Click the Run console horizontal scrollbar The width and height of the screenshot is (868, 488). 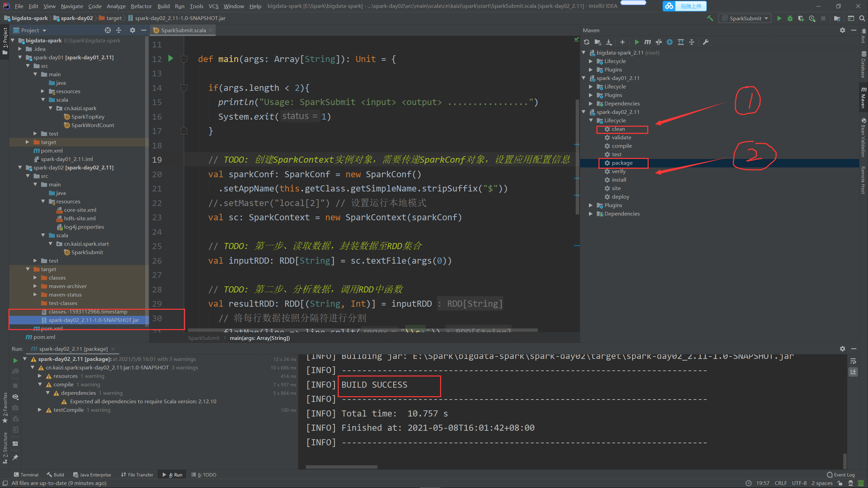[341, 467]
